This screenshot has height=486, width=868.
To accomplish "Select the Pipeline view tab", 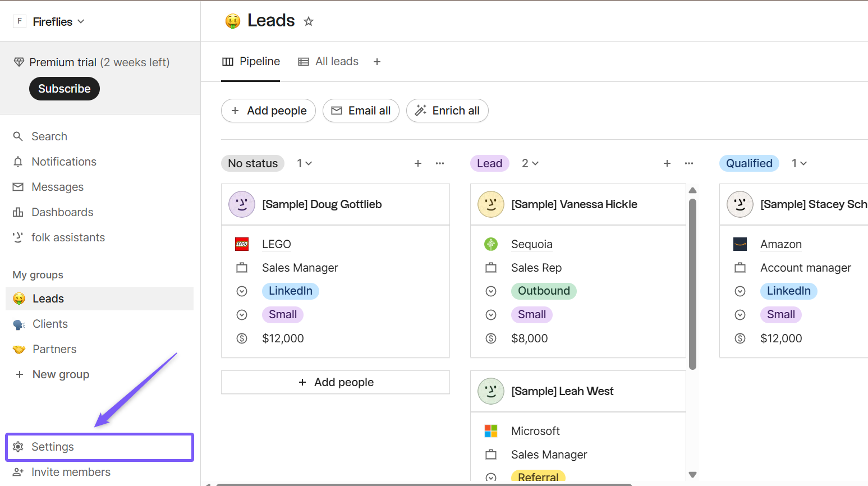I will [251, 62].
